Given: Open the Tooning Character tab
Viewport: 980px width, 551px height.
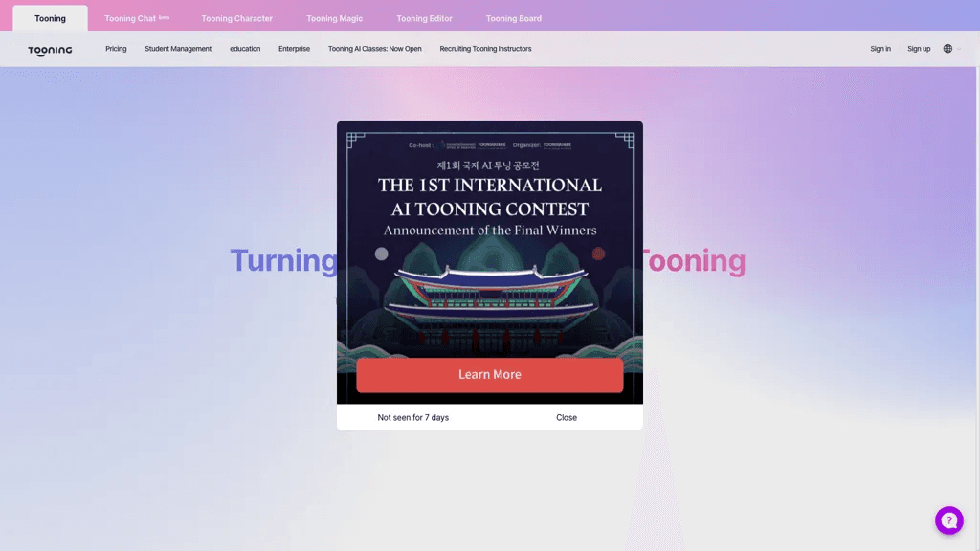Looking at the screenshot, I should click(x=237, y=18).
